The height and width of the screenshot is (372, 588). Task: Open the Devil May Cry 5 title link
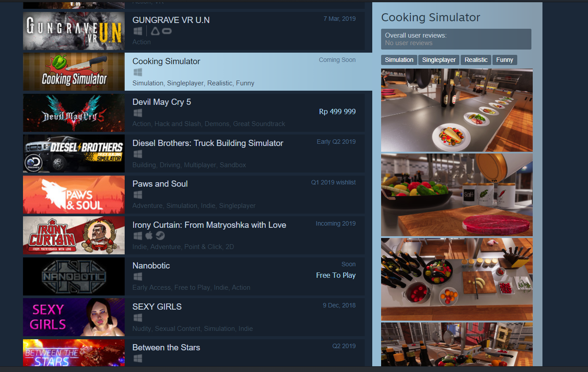tap(162, 102)
